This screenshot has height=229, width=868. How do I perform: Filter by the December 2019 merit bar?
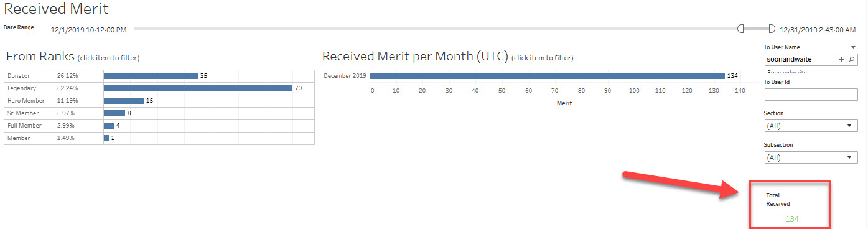point(547,76)
